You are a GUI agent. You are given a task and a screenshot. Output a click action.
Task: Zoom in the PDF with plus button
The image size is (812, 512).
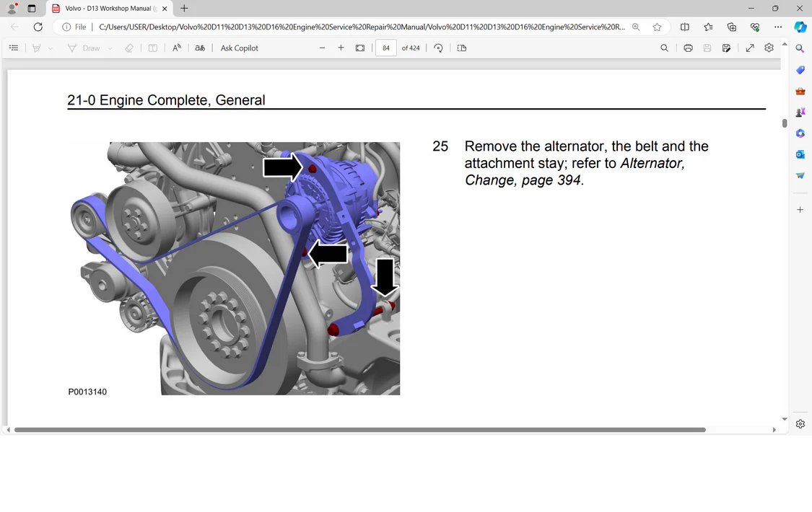point(341,48)
